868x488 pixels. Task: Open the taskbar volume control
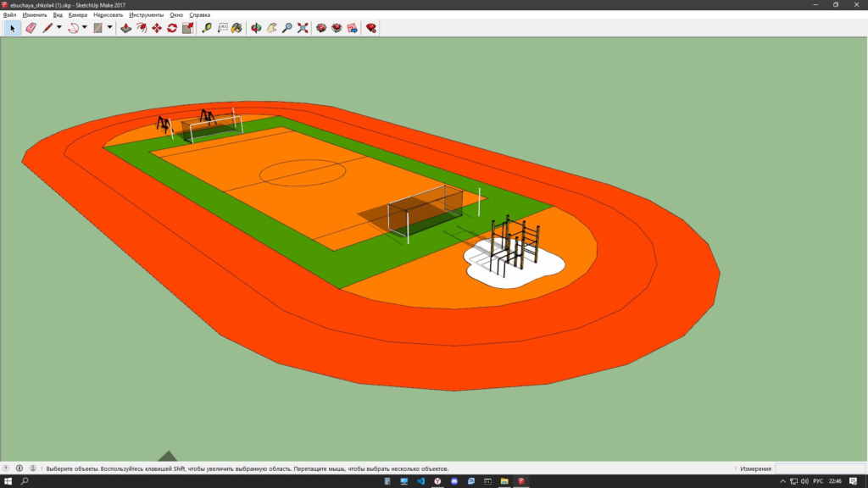(x=804, y=481)
